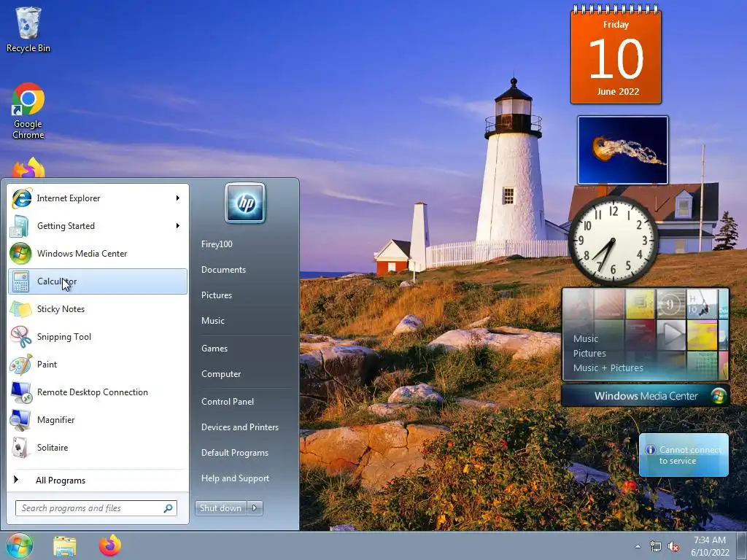Open the Firey100 user folder
The width and height of the screenshot is (747, 560).
217,244
